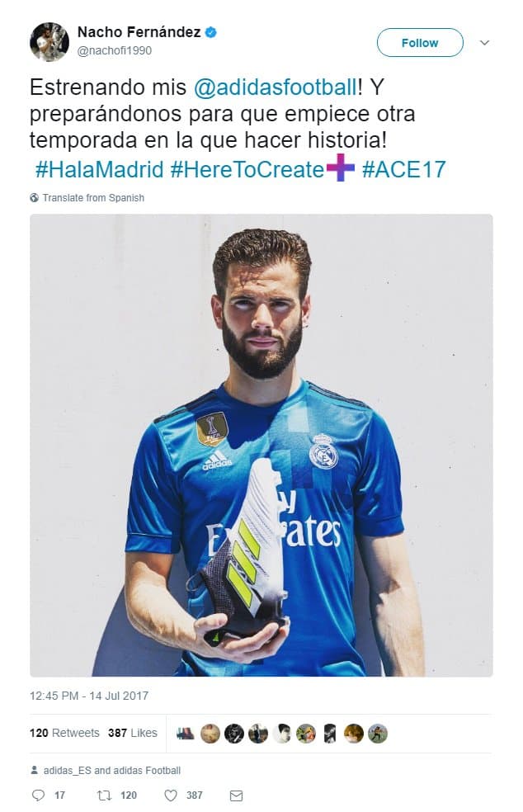Click the globe icon beside Translate
This screenshot has width=523, height=812.
(x=34, y=197)
